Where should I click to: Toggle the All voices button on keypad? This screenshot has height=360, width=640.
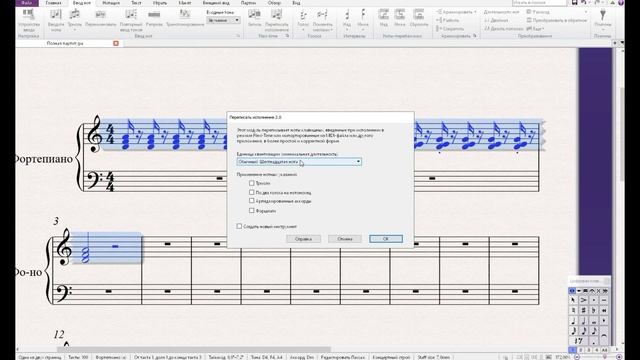(604, 350)
